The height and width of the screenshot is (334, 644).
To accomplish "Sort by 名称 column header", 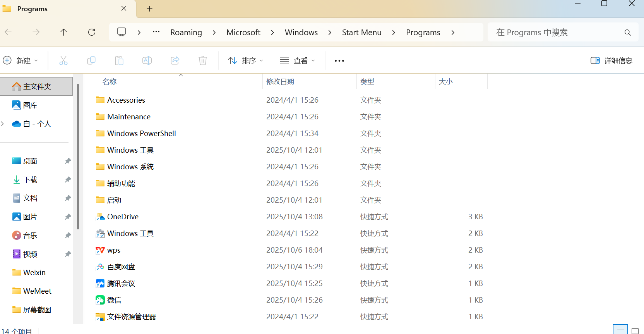I will click(110, 82).
